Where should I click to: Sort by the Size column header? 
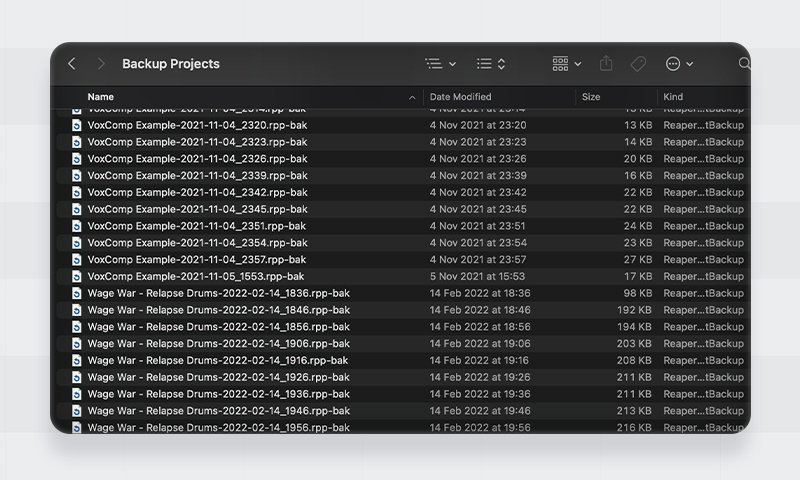(x=591, y=97)
